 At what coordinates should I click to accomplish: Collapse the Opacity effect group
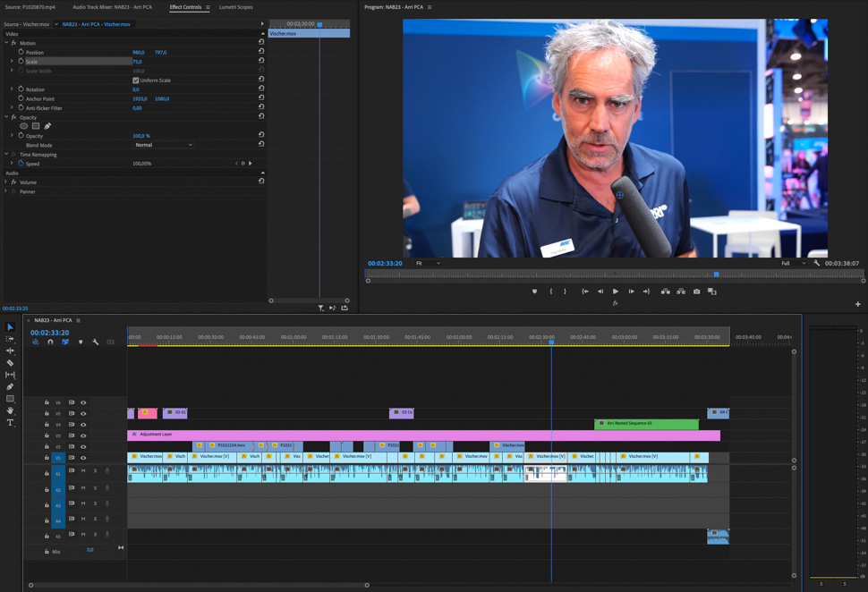[x=6, y=117]
